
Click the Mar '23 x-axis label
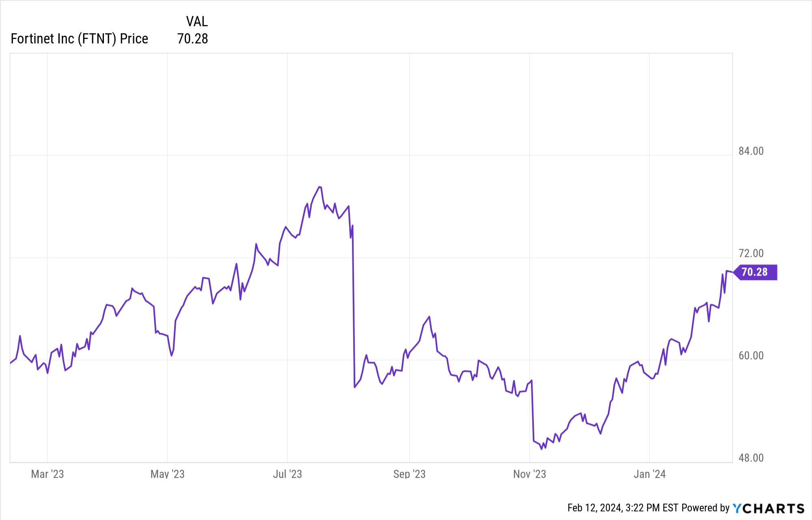48,474
